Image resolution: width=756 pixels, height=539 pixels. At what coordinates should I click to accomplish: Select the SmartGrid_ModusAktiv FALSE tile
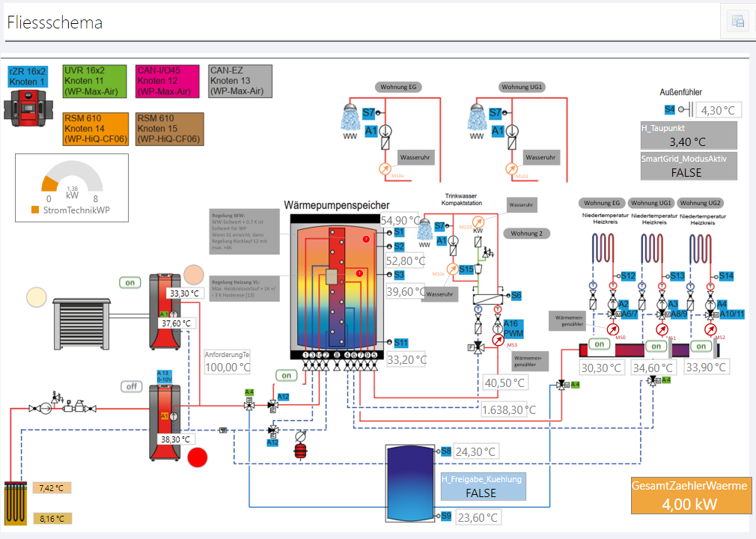(689, 166)
